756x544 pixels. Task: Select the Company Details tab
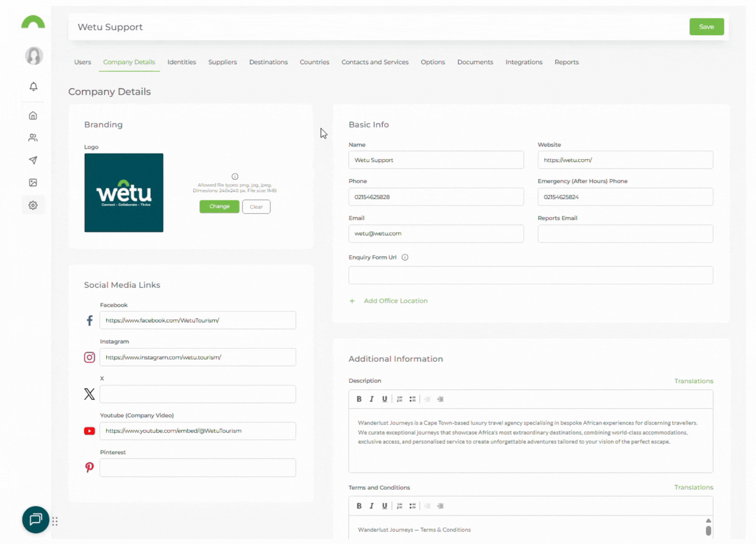(x=129, y=62)
